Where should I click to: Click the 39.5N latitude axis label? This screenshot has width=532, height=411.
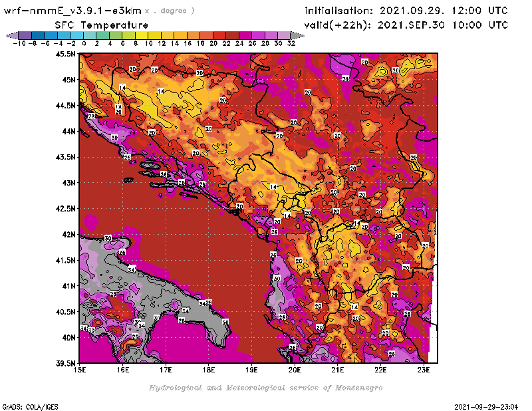(x=65, y=364)
